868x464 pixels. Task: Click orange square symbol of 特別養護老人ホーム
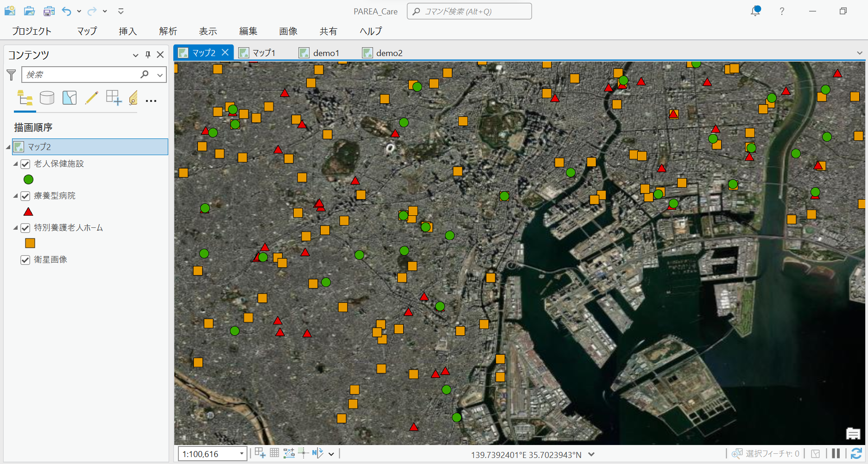tap(30, 243)
